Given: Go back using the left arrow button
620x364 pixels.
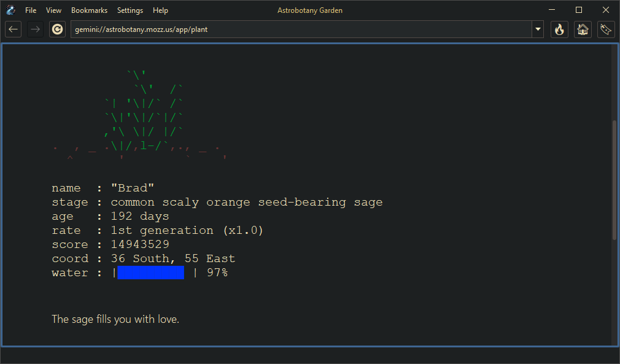Looking at the screenshot, I should pyautogui.click(x=13, y=29).
